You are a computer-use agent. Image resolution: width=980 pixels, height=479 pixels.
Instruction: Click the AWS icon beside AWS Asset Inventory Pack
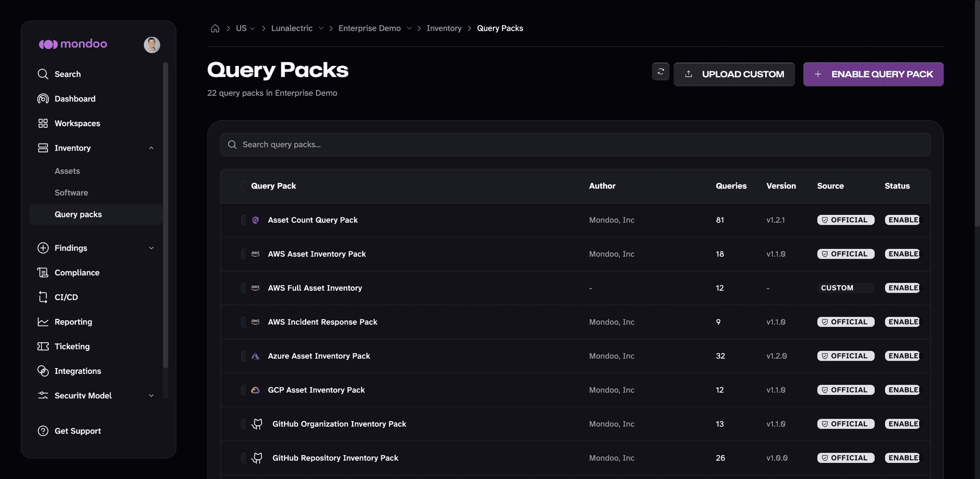(x=256, y=254)
